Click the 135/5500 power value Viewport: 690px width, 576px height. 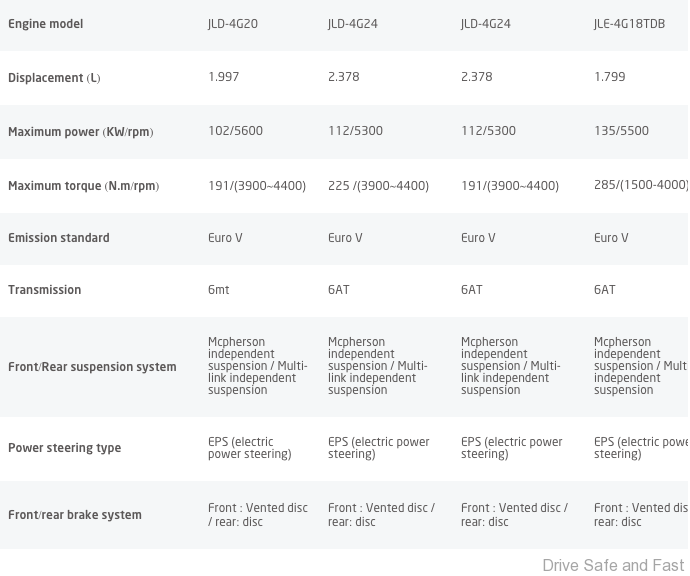point(621,131)
